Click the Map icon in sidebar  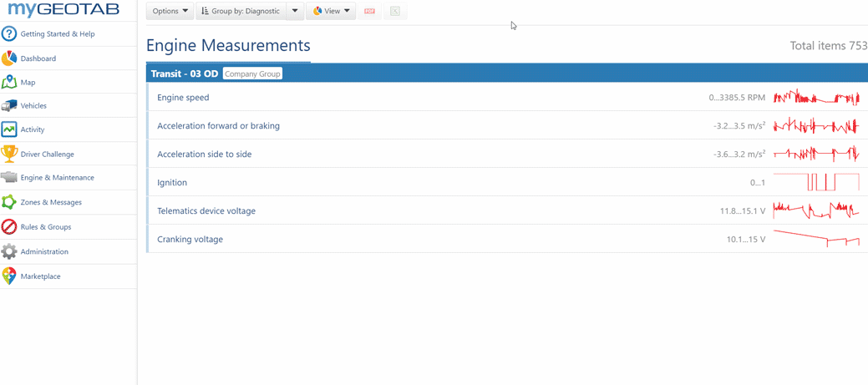point(9,83)
